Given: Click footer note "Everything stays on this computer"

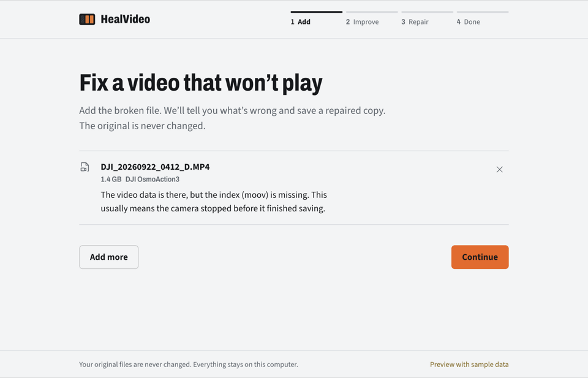Looking at the screenshot, I should click(245, 365).
